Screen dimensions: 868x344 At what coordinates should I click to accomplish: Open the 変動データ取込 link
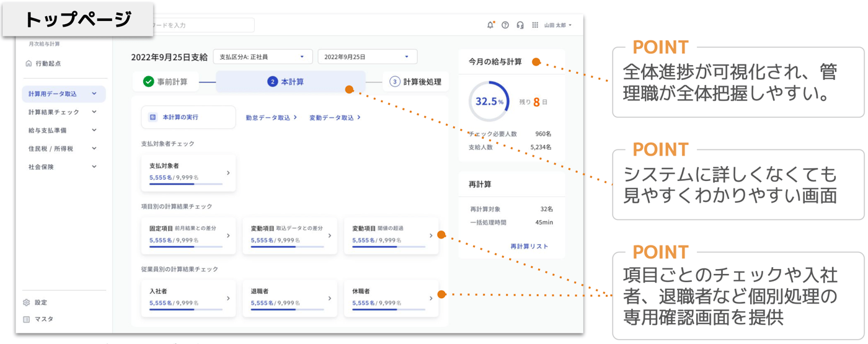[335, 117]
